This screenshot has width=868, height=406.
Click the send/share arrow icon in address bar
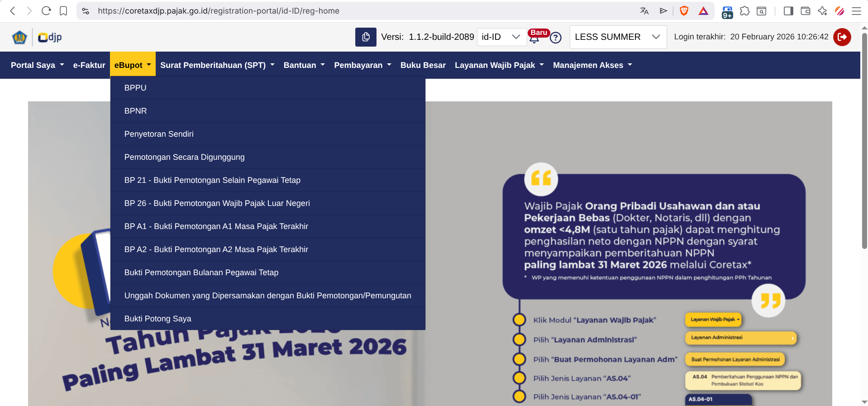[x=663, y=11]
